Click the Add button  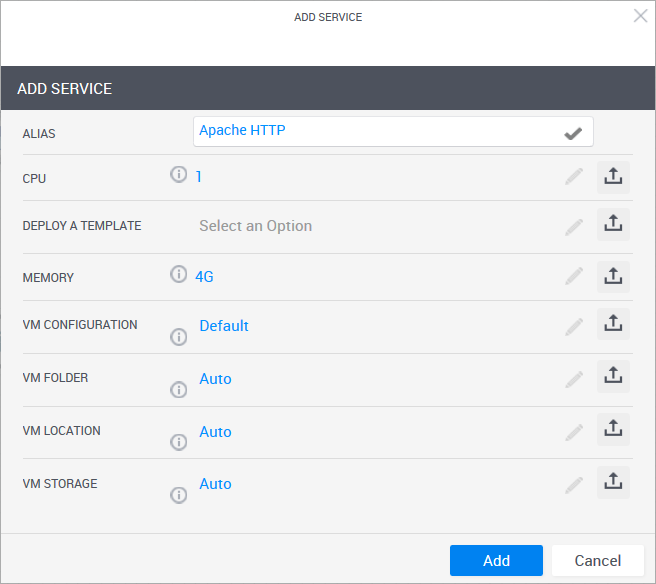pos(496,560)
